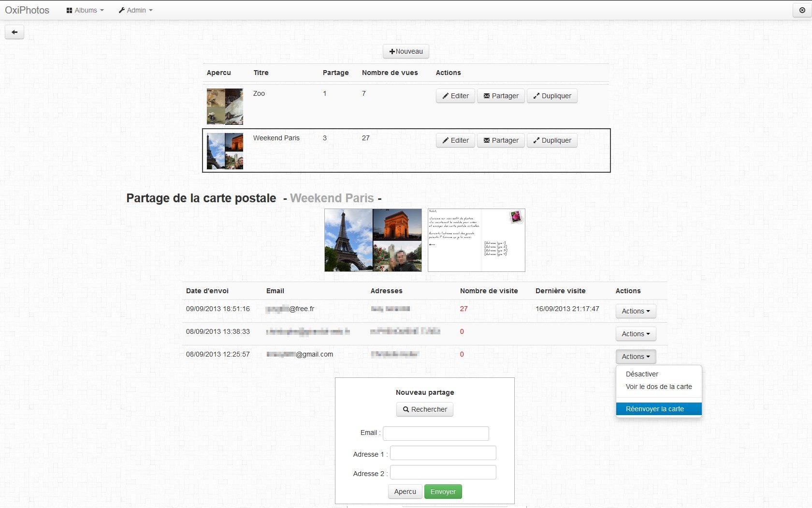Share the Weekend Paris postcard
The height and width of the screenshot is (508, 812).
(x=501, y=140)
